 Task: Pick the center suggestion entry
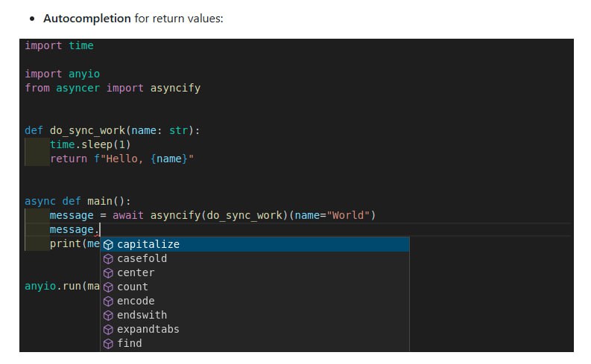pyautogui.click(x=136, y=273)
